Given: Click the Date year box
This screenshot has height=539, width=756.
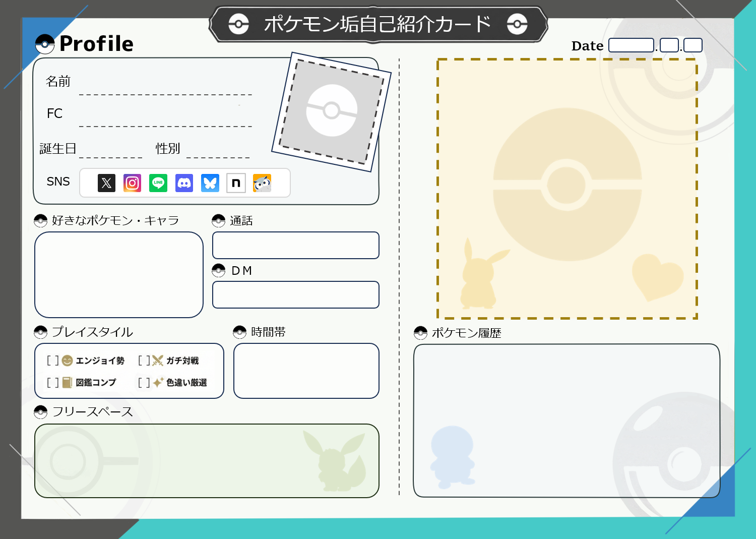Looking at the screenshot, I should (632, 45).
